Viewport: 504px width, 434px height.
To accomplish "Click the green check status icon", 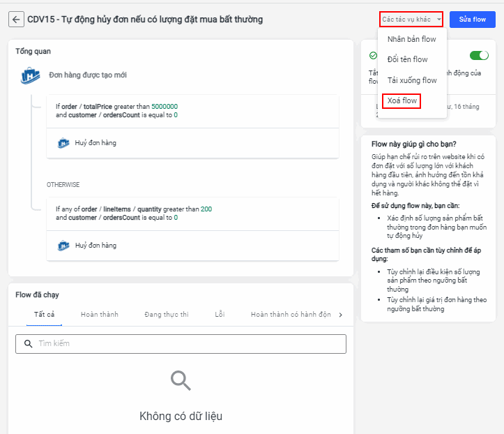I will point(373,56).
